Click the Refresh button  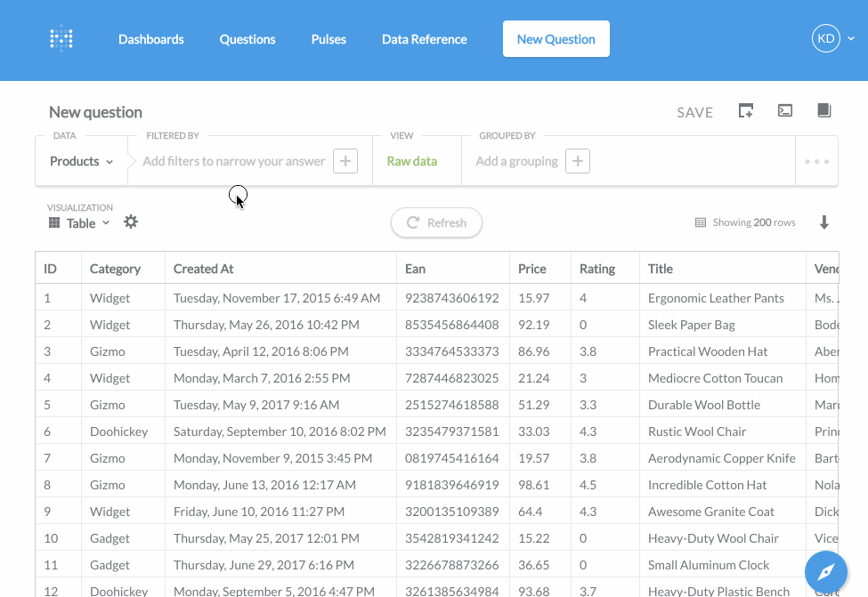pos(436,223)
